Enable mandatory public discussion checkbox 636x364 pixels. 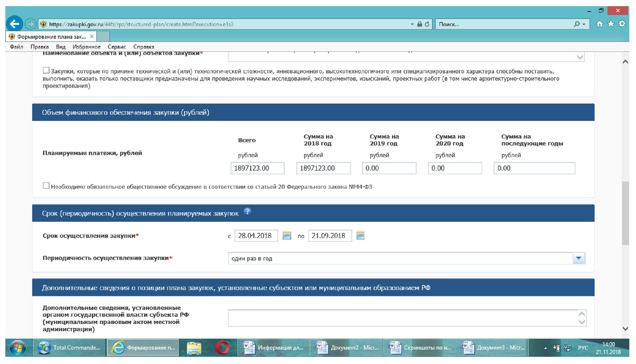click(x=46, y=186)
